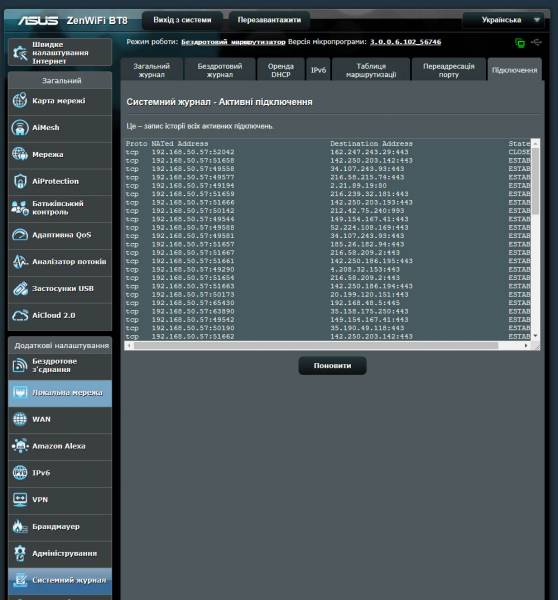
Task: Switch to Бездротовий журнал tab
Action: point(220,70)
